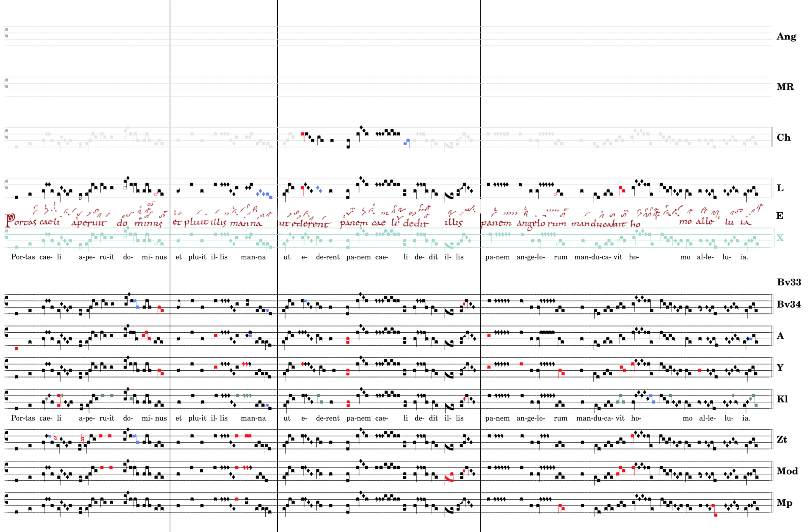Viewport: 810px width, 532px height.
Task: Click the Kl staff label
Action: (x=782, y=399)
